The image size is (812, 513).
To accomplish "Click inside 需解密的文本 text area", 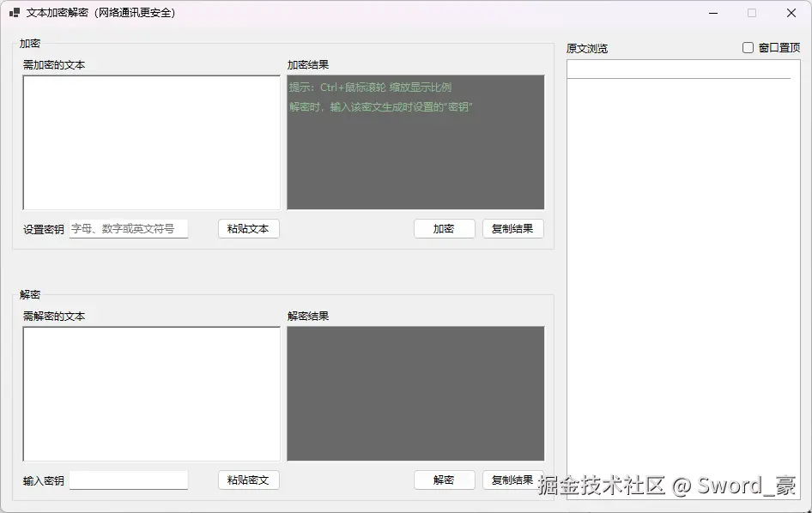I will (x=152, y=394).
